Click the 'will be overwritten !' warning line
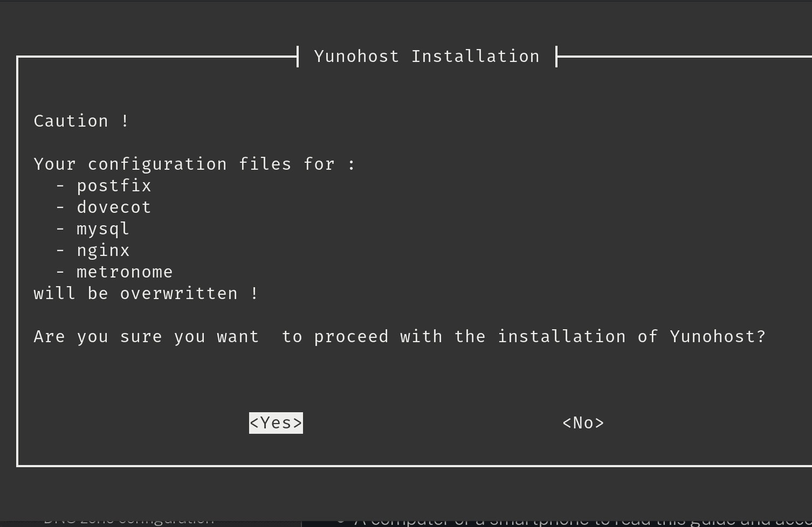This screenshot has width=812, height=527. pos(146,294)
